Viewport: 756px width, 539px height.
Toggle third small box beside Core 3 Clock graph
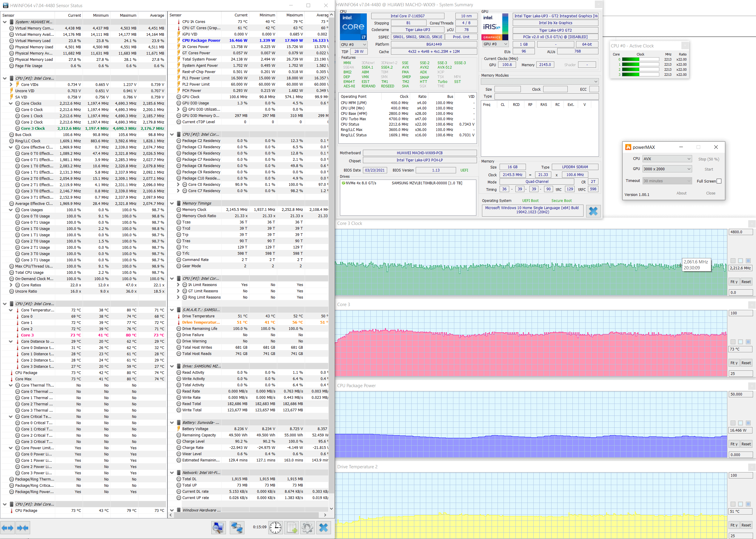pyautogui.click(x=748, y=261)
